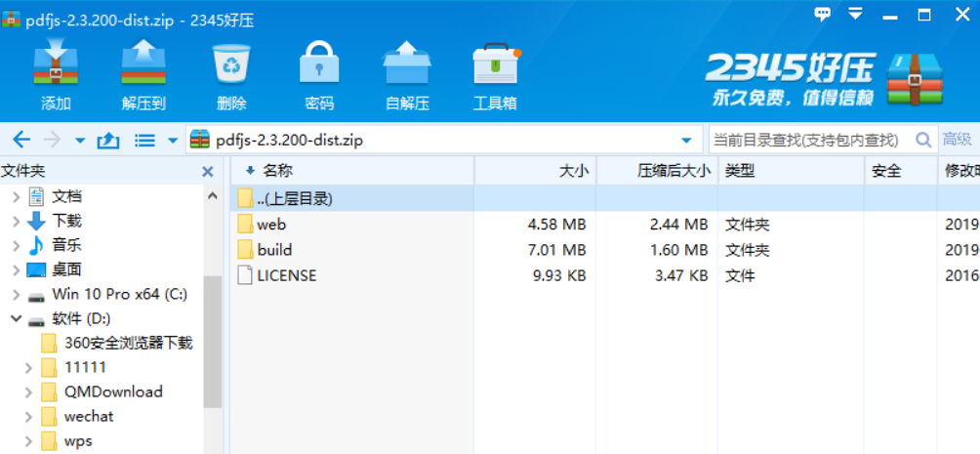Open the 密码 (Password) lock tool
The image size is (980, 454).
319,62
